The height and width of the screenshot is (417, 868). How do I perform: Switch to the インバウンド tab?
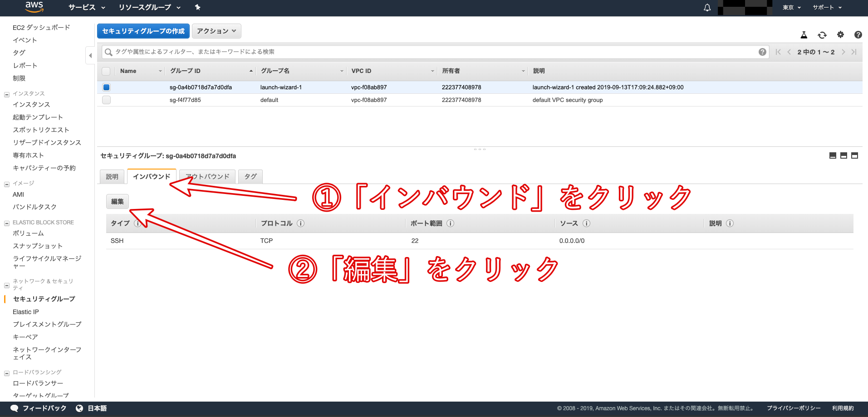[152, 176]
